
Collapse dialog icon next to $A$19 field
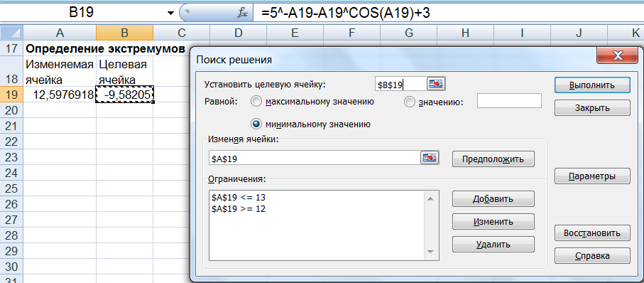pos(430,158)
